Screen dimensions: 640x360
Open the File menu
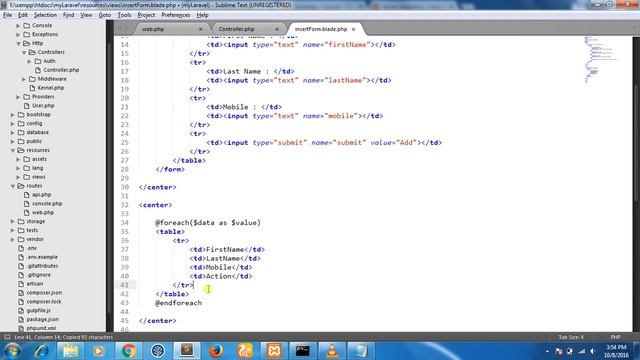7,15
